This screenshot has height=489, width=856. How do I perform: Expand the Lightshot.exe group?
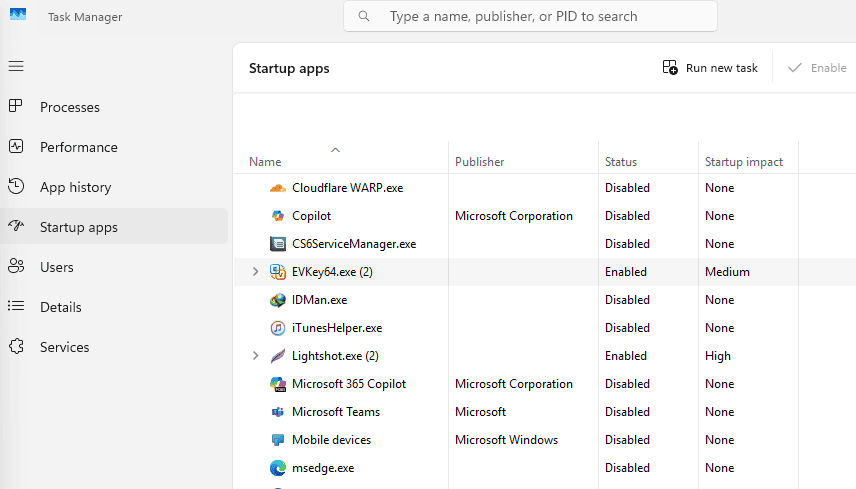[x=255, y=356]
